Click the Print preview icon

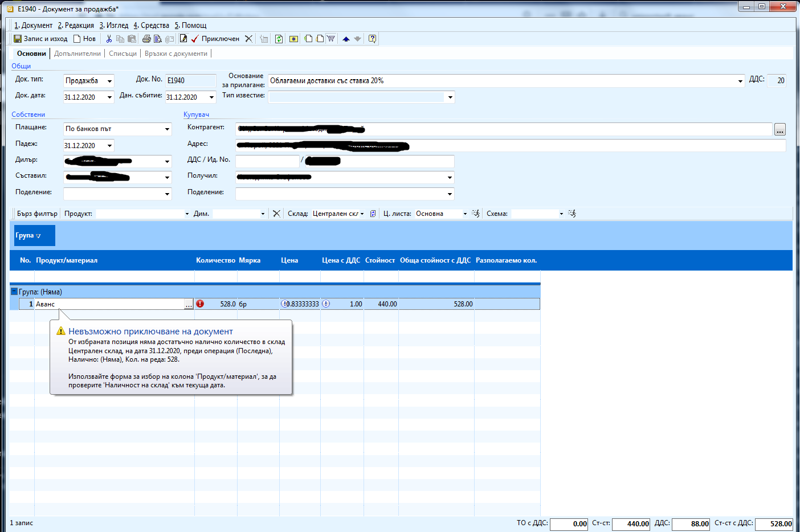[158, 39]
